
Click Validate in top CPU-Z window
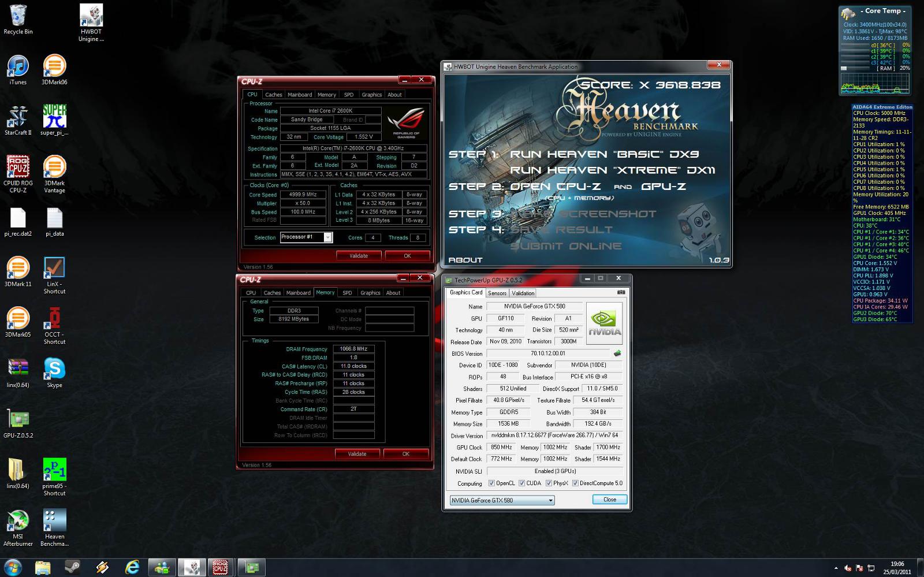[359, 255]
